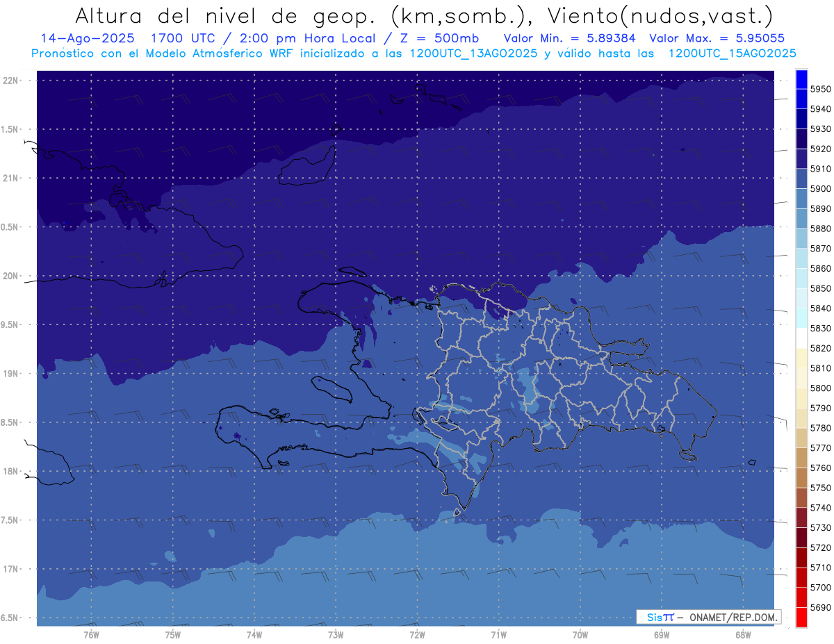The image size is (834, 644).
Task: Click the '5930' colorbar value
Action: click(820, 129)
